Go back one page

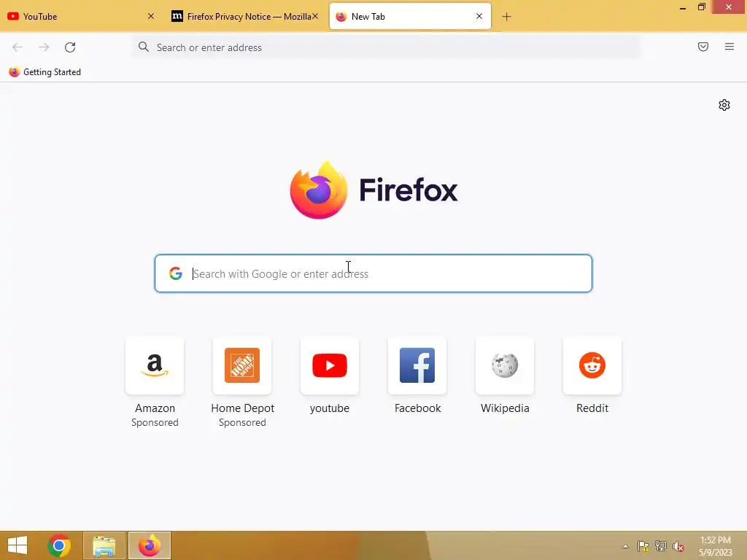pyautogui.click(x=18, y=47)
